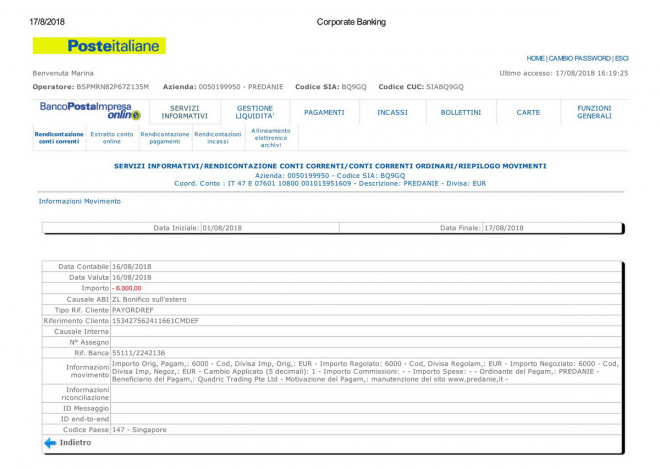Open Rendicontazioni incassi tab
The width and height of the screenshot is (660, 469).
point(217,138)
